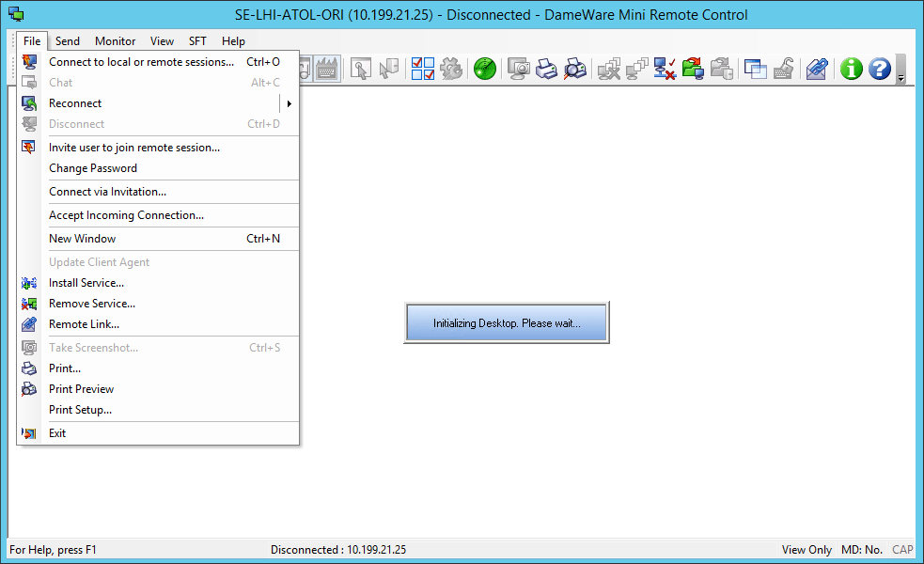
Task: Click the grayed folder transfer toolbar icon
Action: [722, 69]
